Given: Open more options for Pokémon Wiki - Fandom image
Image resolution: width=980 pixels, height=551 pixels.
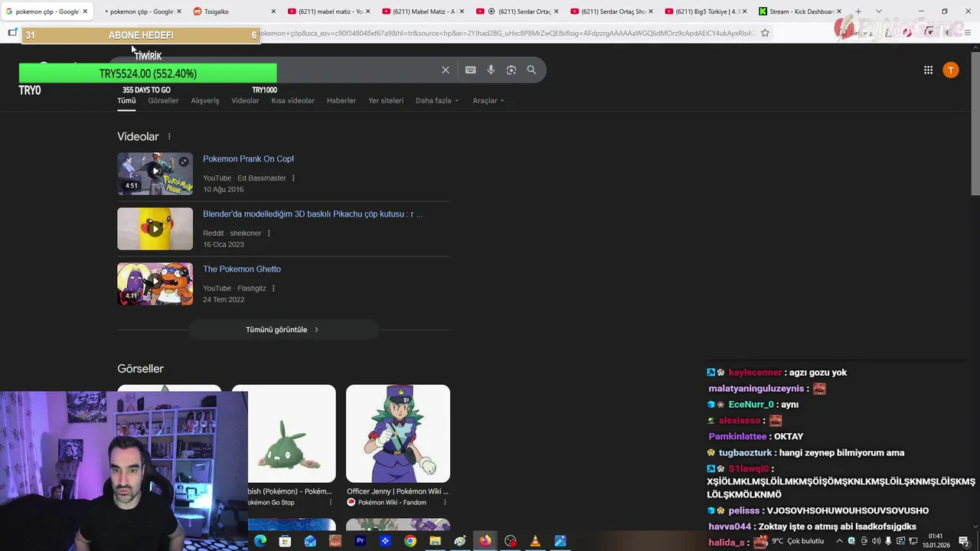Looking at the screenshot, I should click(445, 502).
